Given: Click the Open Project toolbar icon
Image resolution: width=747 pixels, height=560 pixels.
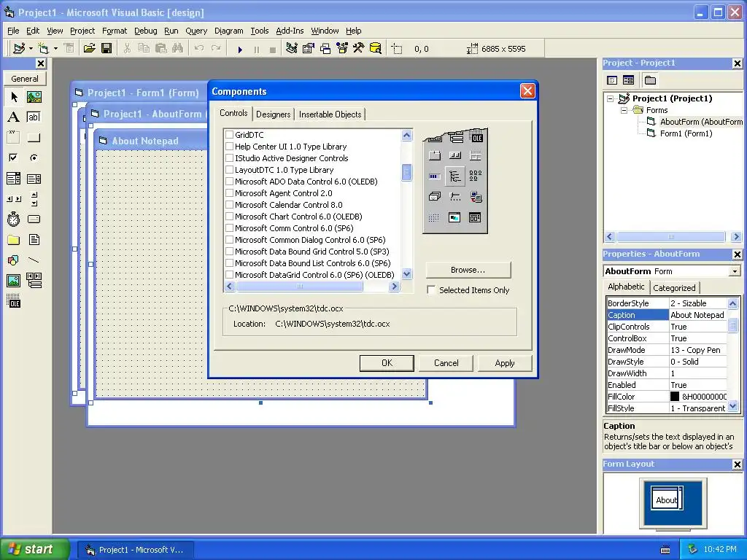Looking at the screenshot, I should 89,49.
